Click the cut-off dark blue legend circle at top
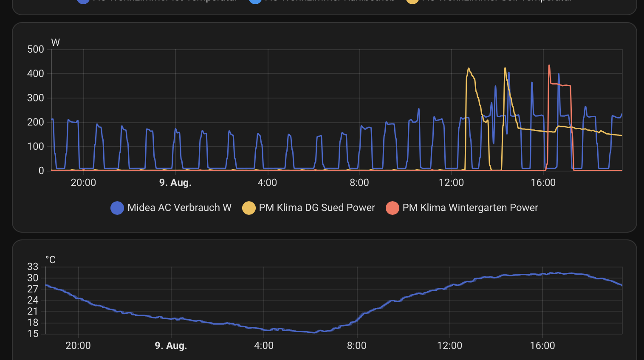Viewport: 644px width, 360px height. click(x=83, y=1)
